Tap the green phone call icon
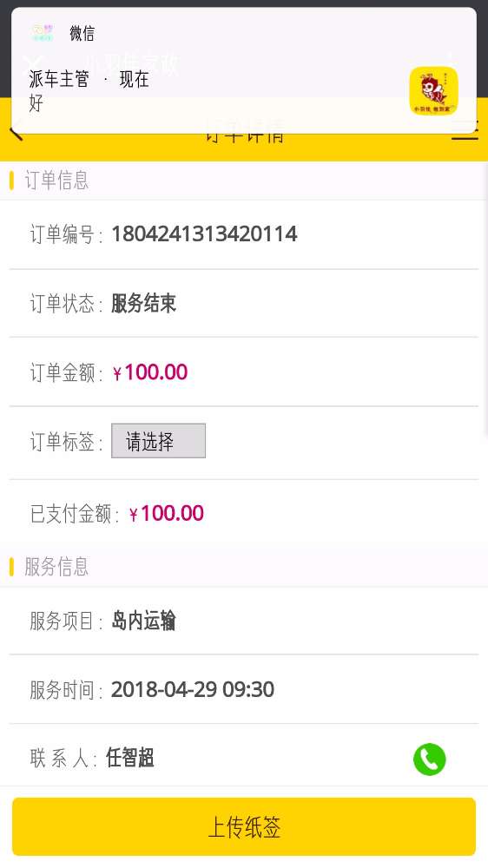The width and height of the screenshot is (488, 868). click(429, 759)
